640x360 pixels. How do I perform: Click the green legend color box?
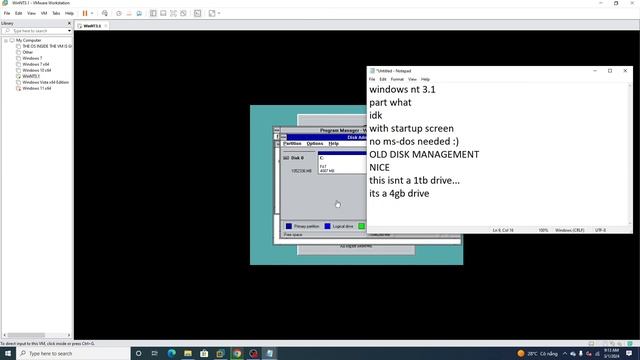pos(361,226)
